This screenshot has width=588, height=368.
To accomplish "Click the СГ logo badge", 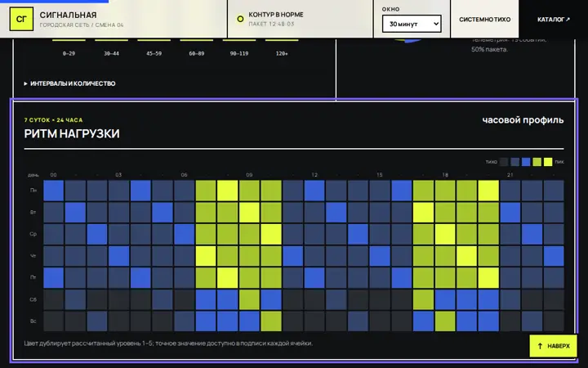I will pyautogui.click(x=21, y=19).
